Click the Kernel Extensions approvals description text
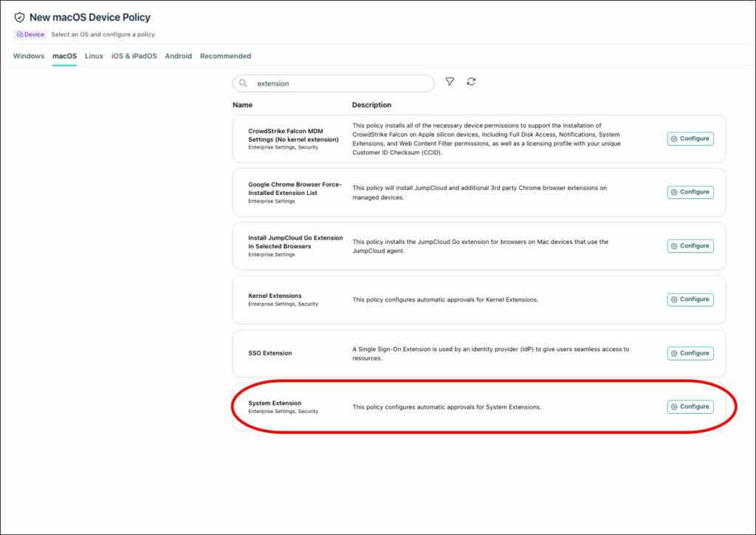The image size is (756, 535). (x=445, y=299)
